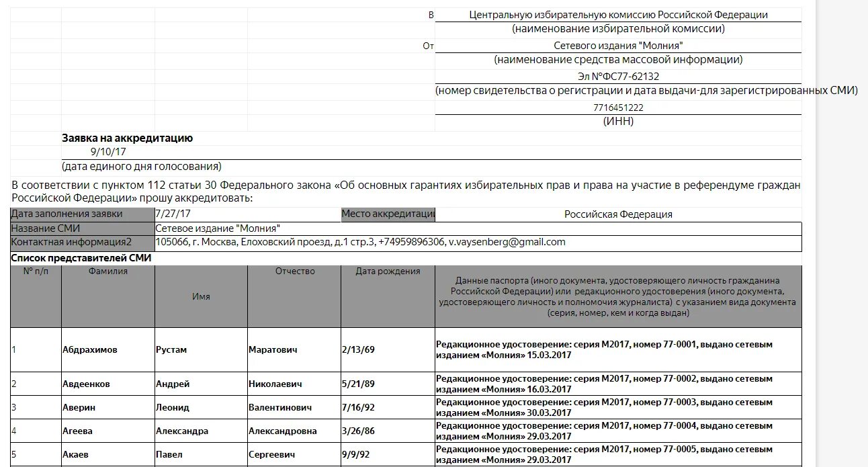Select the birth date 7/16/92
The height and width of the screenshot is (467, 868).
coord(388,407)
